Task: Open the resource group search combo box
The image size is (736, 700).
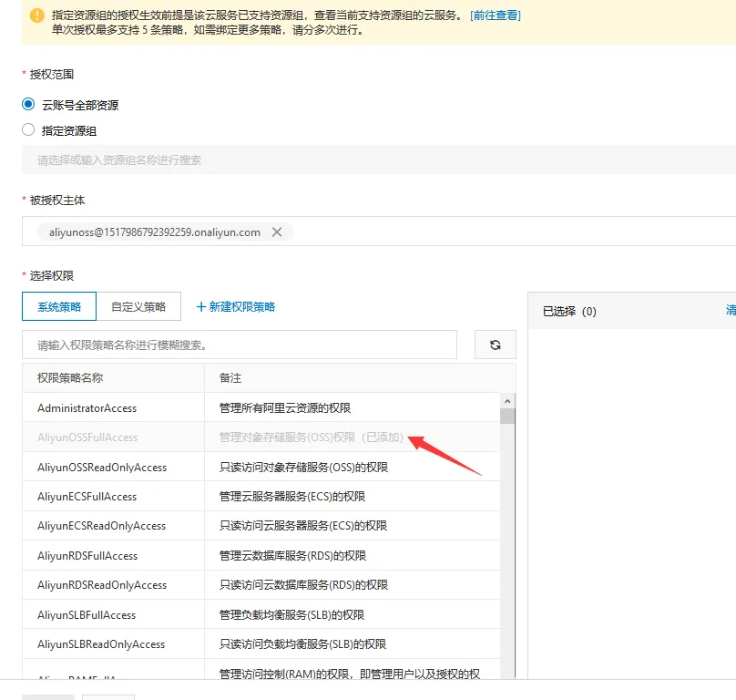Action: tap(379, 160)
